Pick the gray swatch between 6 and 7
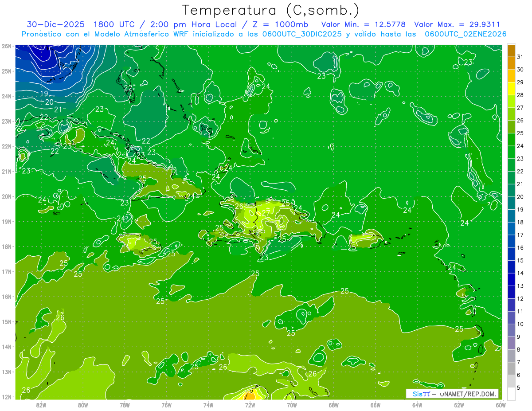532x411 pixels. [x=511, y=368]
